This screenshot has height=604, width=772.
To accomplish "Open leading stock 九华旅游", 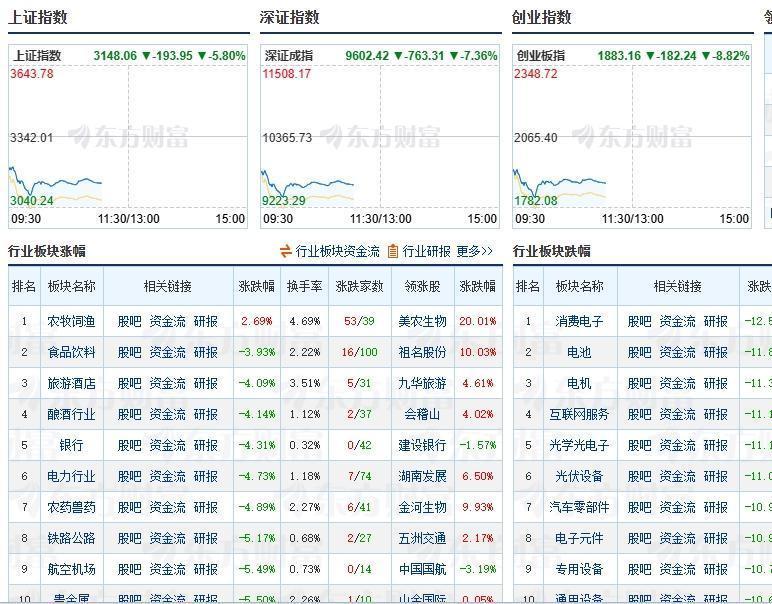I will pyautogui.click(x=422, y=383).
